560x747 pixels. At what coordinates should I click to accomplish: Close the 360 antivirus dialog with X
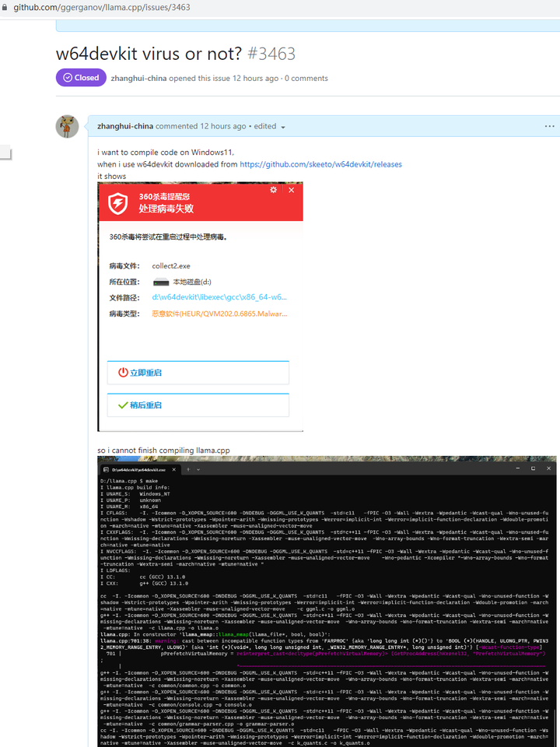coord(292,190)
